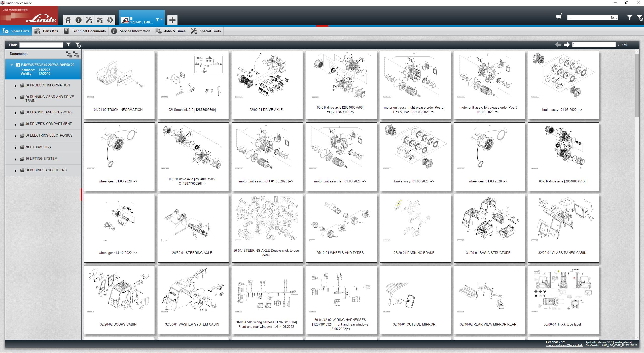Screen dimensions: 644x353
Task: Open 24/50-01 STEERING AXLE thumbnail
Action: click(x=193, y=228)
